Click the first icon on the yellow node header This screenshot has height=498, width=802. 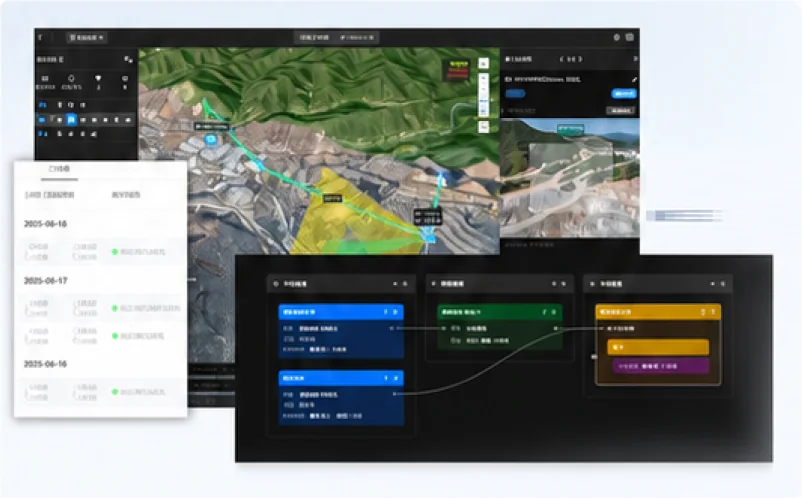(703, 311)
